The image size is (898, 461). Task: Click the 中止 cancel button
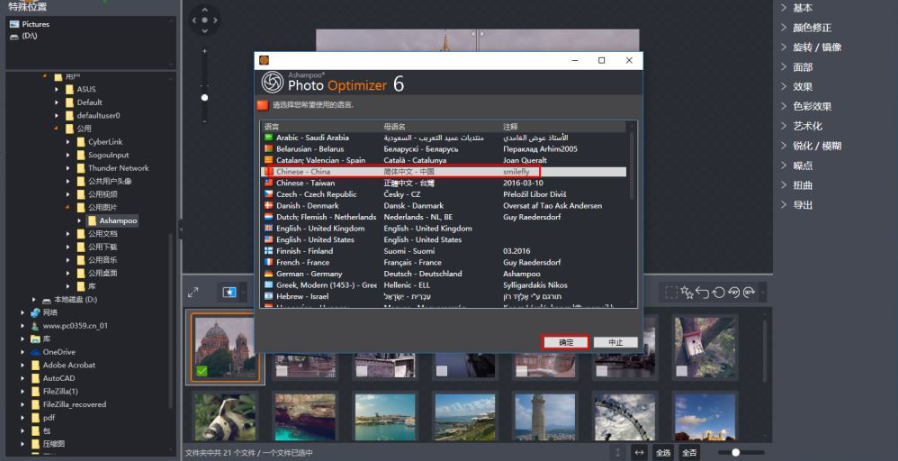click(x=615, y=342)
